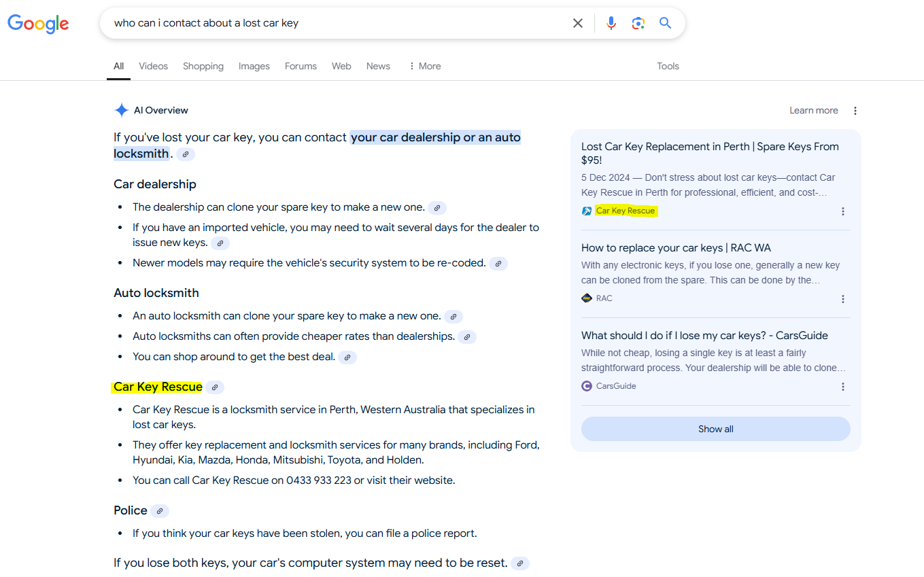The width and height of the screenshot is (924, 577).
Task: Select 'locksmith service in Perth, Western Australia' bullet
Action: coord(334,417)
